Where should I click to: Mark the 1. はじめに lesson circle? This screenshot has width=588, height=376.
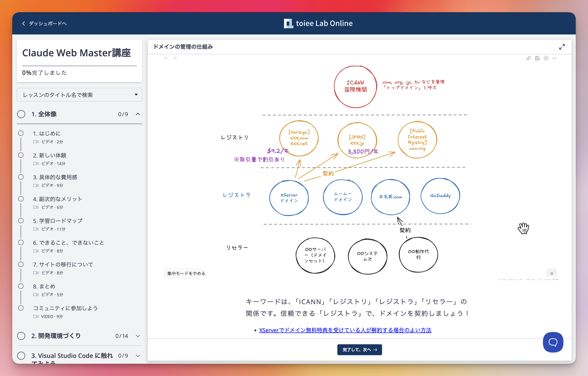coord(21,133)
